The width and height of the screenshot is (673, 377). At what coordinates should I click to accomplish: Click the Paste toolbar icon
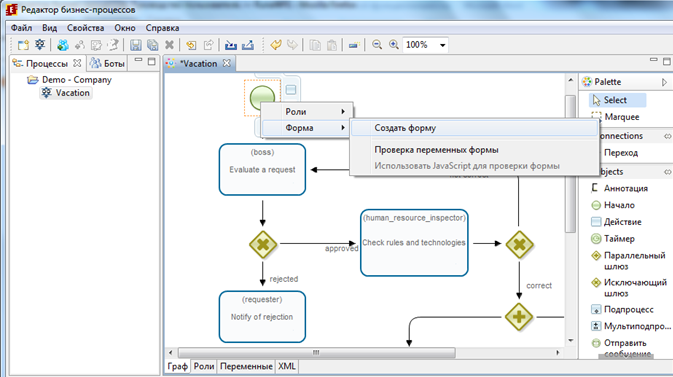pyautogui.click(x=331, y=45)
